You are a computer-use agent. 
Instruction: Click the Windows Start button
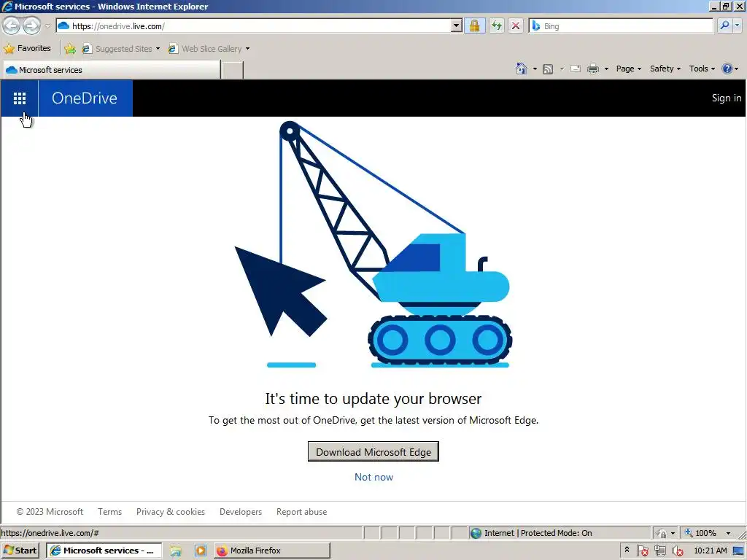[x=20, y=551]
